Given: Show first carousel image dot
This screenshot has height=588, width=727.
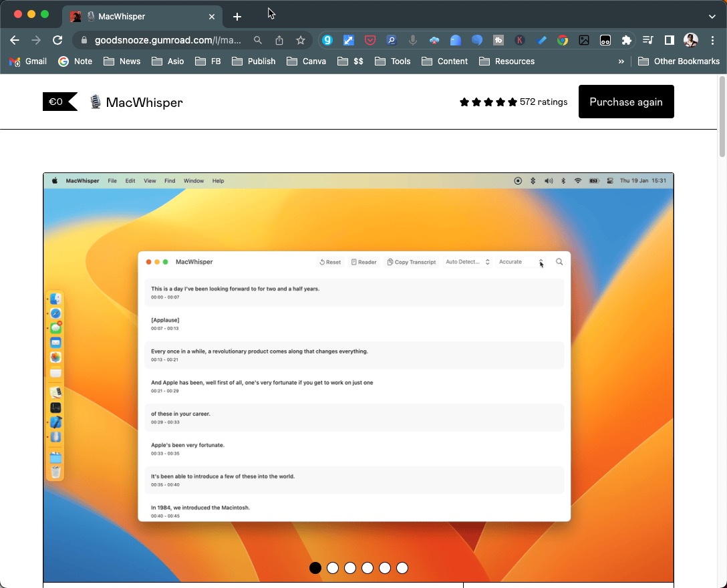Looking at the screenshot, I should pyautogui.click(x=315, y=567).
